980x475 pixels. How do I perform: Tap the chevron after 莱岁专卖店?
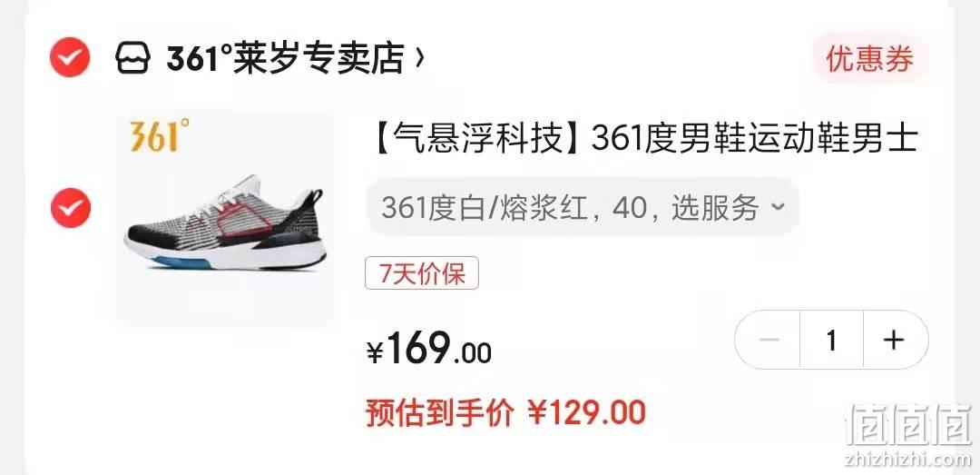pos(419,58)
